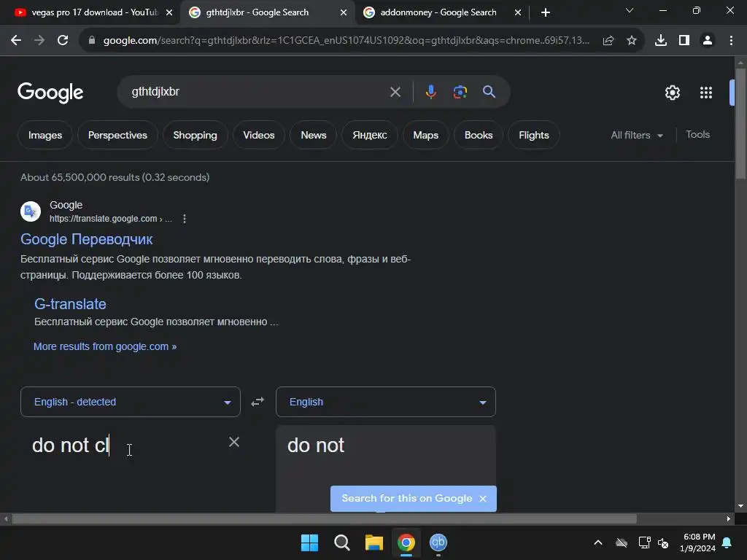Close the addonmoney search tab
The image size is (747, 560).
point(518,12)
